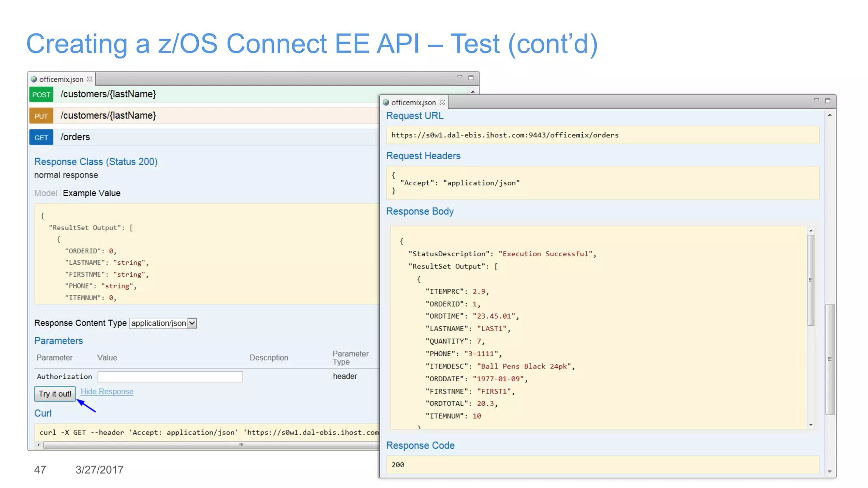Click the Response Code value 200
This screenshot has height=488, width=868.
pos(398,465)
